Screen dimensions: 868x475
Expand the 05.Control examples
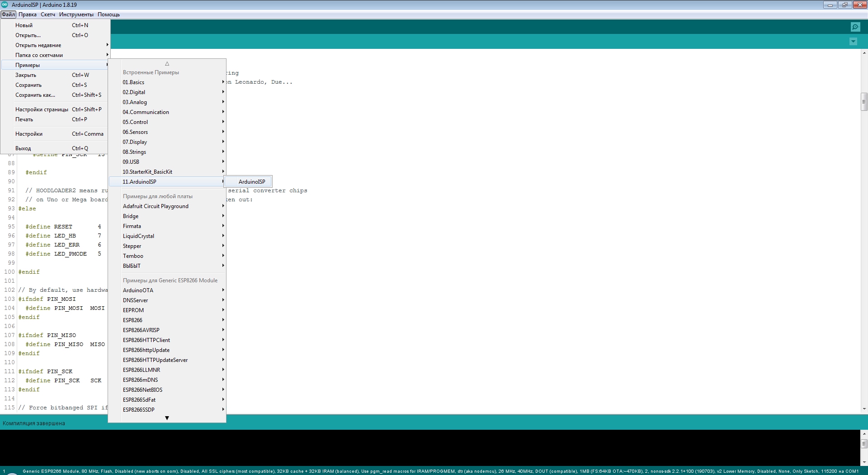pyautogui.click(x=167, y=122)
